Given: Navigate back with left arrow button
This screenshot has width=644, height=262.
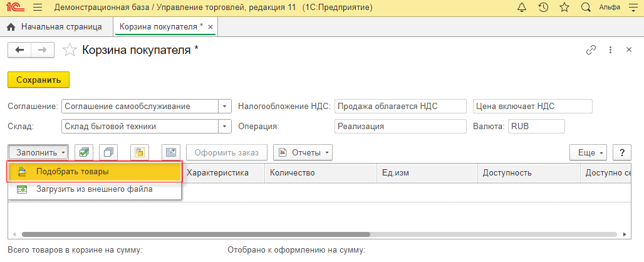Looking at the screenshot, I should point(19,50).
